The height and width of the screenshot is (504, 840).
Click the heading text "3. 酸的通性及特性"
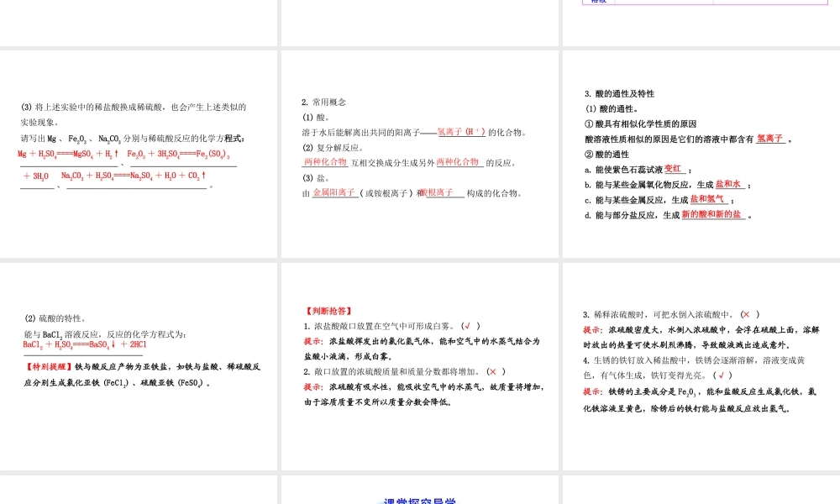coord(619,94)
